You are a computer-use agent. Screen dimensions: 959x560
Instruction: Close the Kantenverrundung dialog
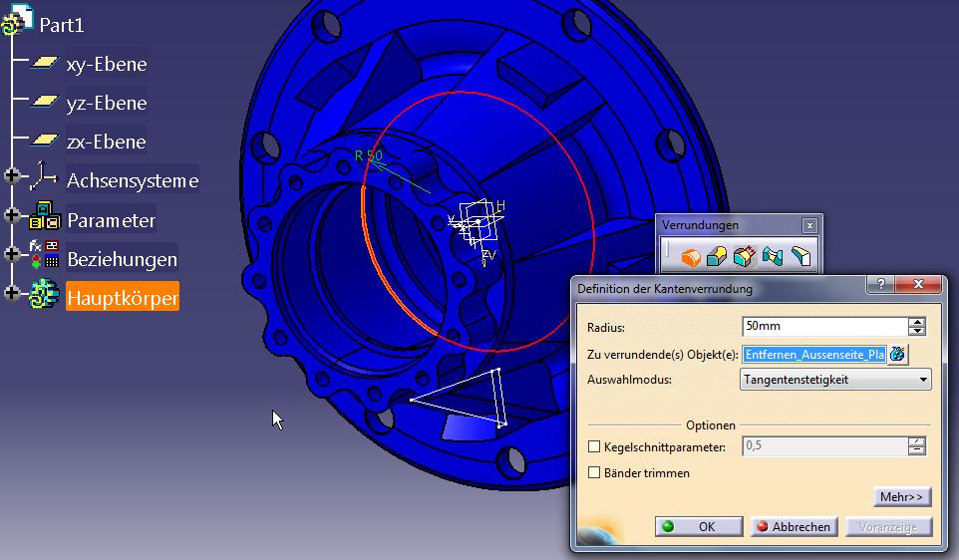918,284
